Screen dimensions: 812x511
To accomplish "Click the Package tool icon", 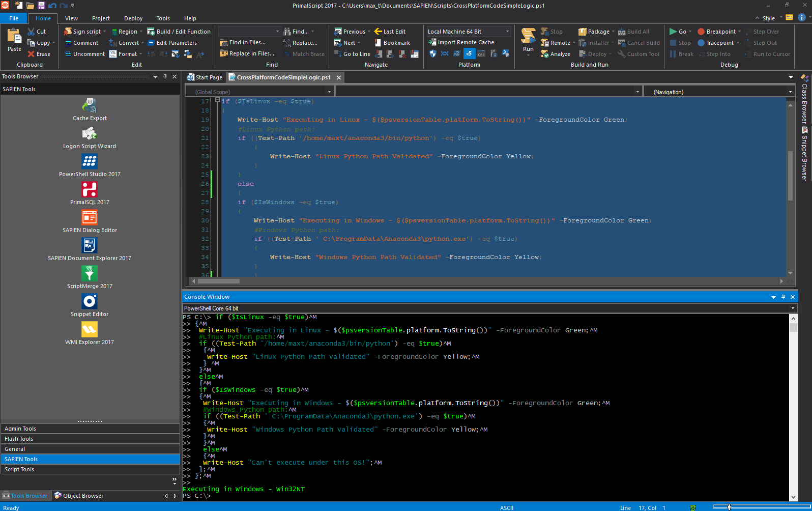I will click(x=583, y=32).
